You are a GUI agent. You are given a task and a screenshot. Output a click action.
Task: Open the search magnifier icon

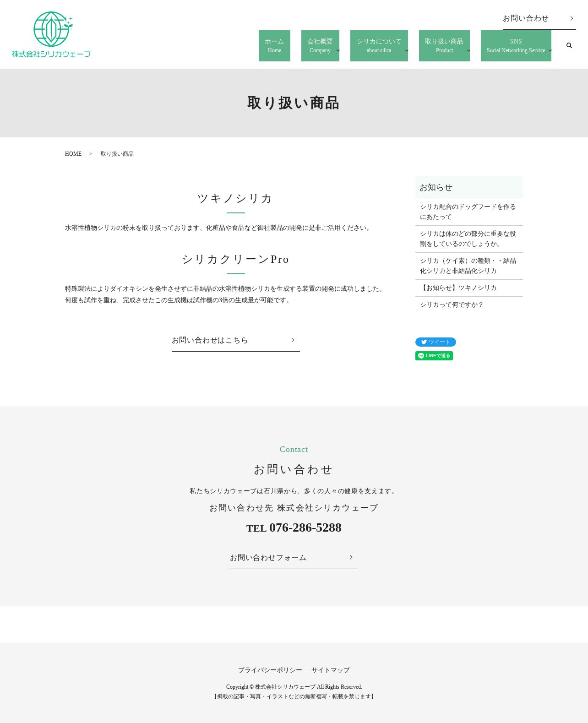569,45
